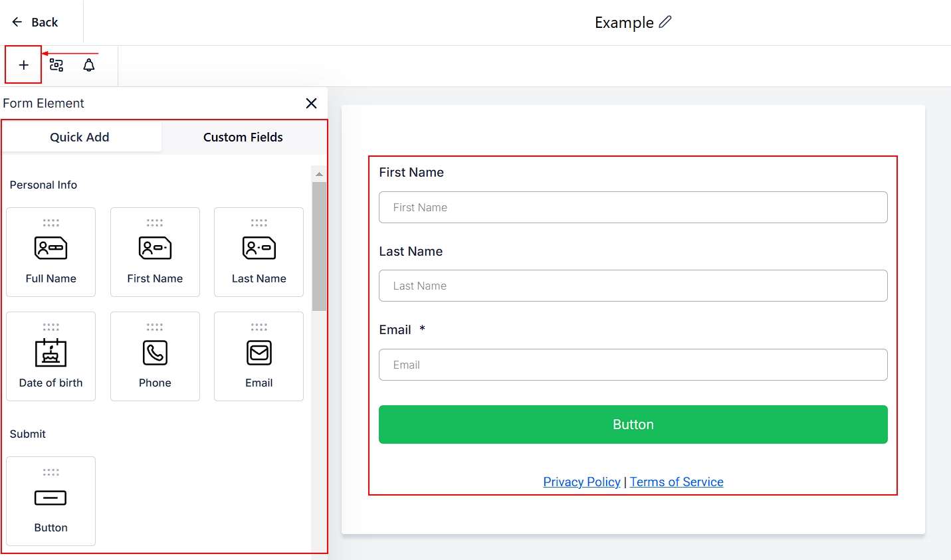Open the Terms of Service link
Viewport: 951px width, 560px height.
(677, 482)
